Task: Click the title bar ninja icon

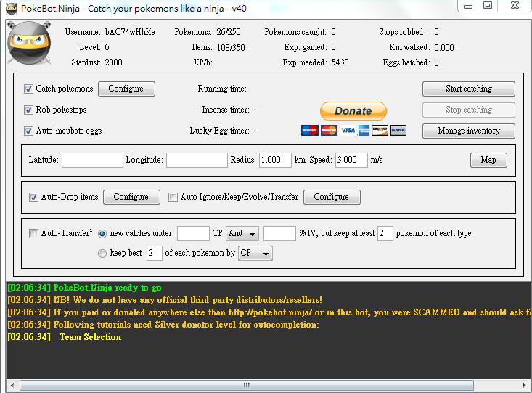Action: (12, 9)
